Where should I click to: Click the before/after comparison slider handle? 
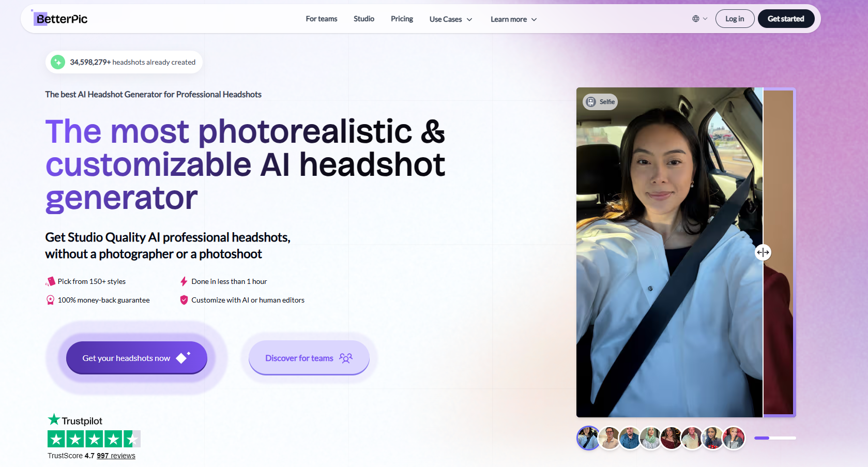(763, 252)
